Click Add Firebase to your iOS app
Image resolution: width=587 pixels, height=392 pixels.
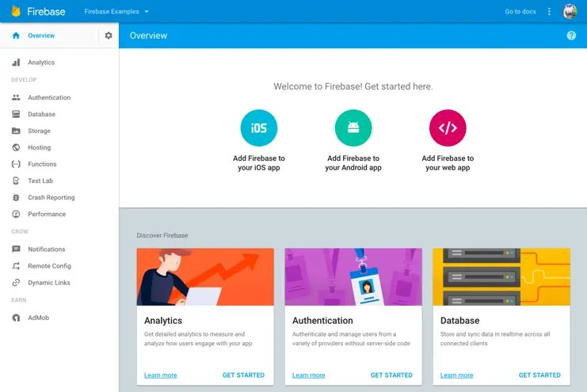point(259,163)
